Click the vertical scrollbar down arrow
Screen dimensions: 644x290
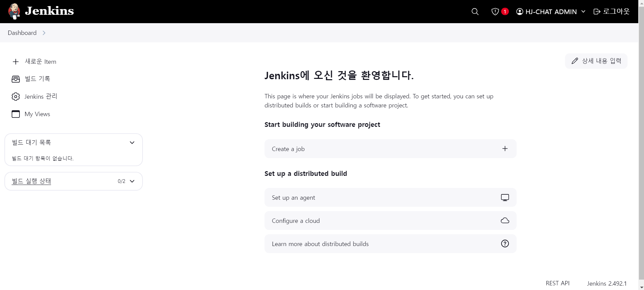pos(641,287)
